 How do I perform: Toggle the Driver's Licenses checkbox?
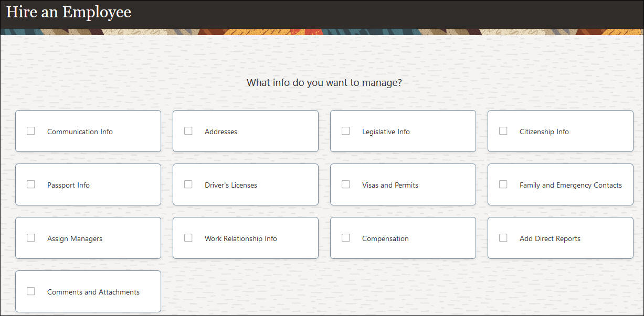point(188,184)
